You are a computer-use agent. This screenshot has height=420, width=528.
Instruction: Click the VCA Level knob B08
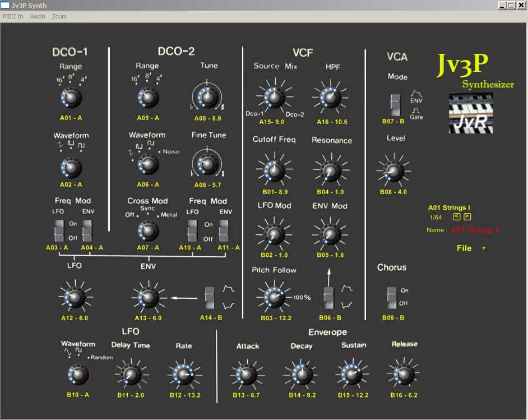[x=393, y=171]
